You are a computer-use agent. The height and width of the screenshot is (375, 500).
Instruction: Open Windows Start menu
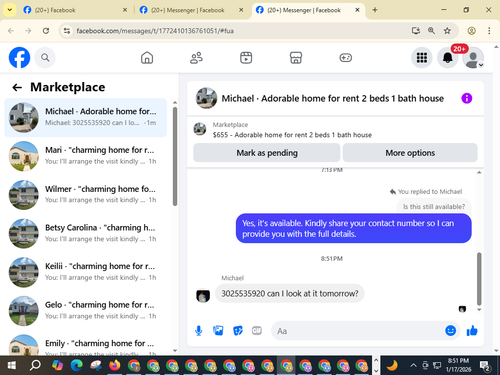[11, 366]
